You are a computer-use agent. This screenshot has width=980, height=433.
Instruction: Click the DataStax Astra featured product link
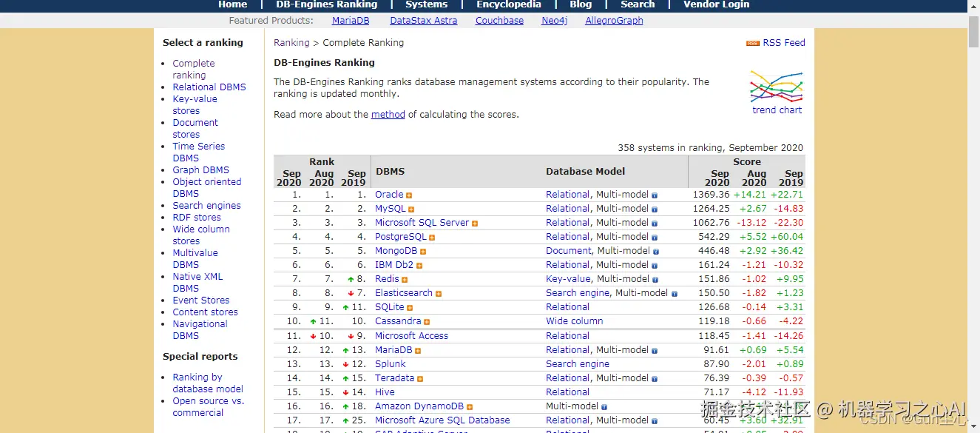(424, 21)
